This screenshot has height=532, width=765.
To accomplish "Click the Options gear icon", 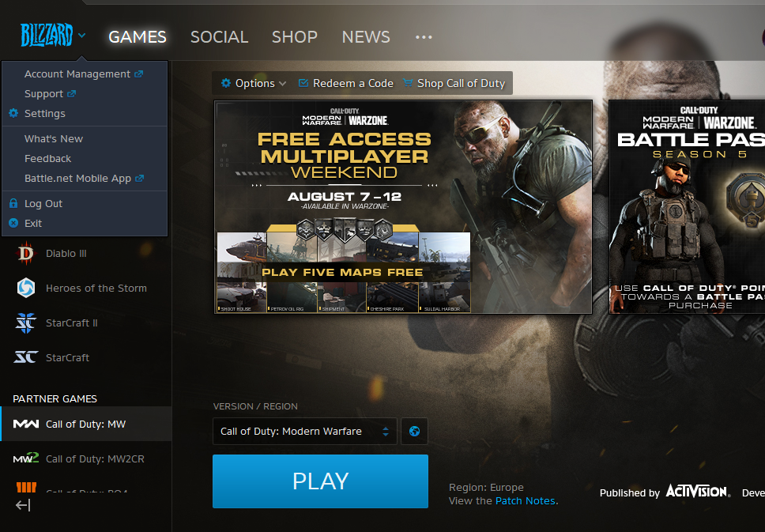I will 226,83.
